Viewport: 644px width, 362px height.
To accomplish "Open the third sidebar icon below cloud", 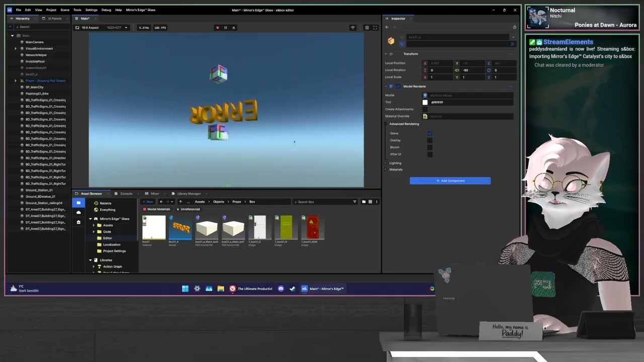I will 78,222.
